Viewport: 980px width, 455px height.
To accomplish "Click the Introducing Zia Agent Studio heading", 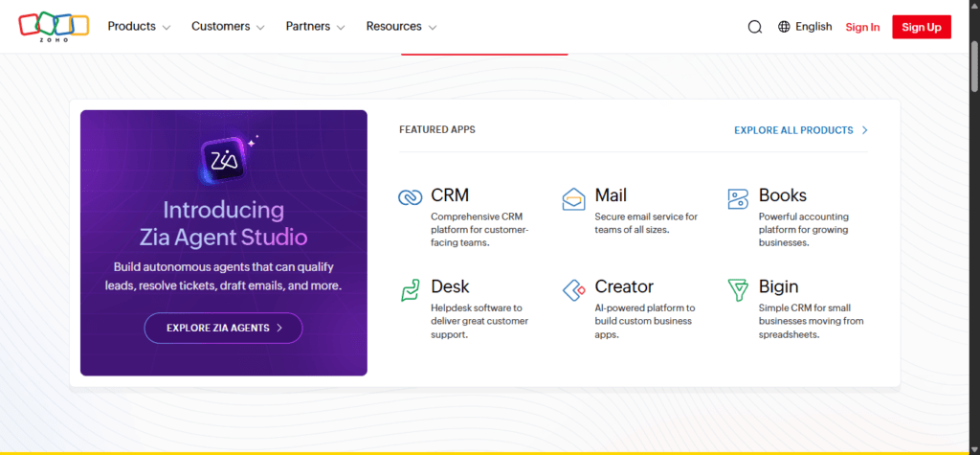I will (224, 223).
